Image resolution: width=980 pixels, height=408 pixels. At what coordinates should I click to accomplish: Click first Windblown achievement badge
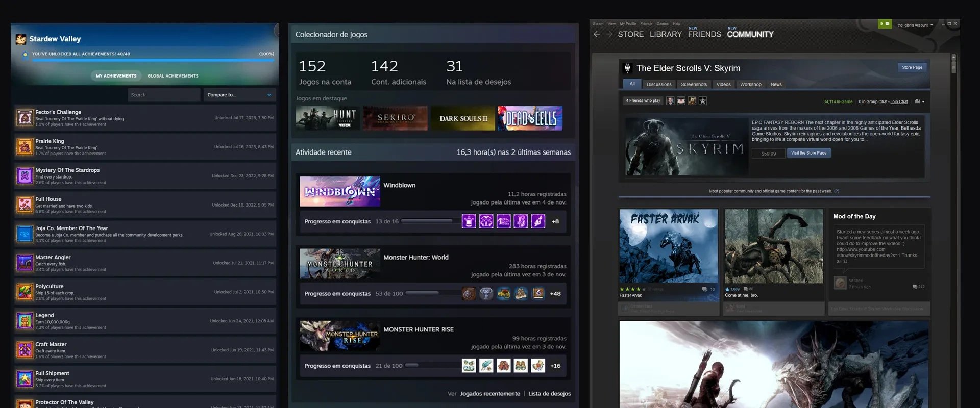click(469, 221)
